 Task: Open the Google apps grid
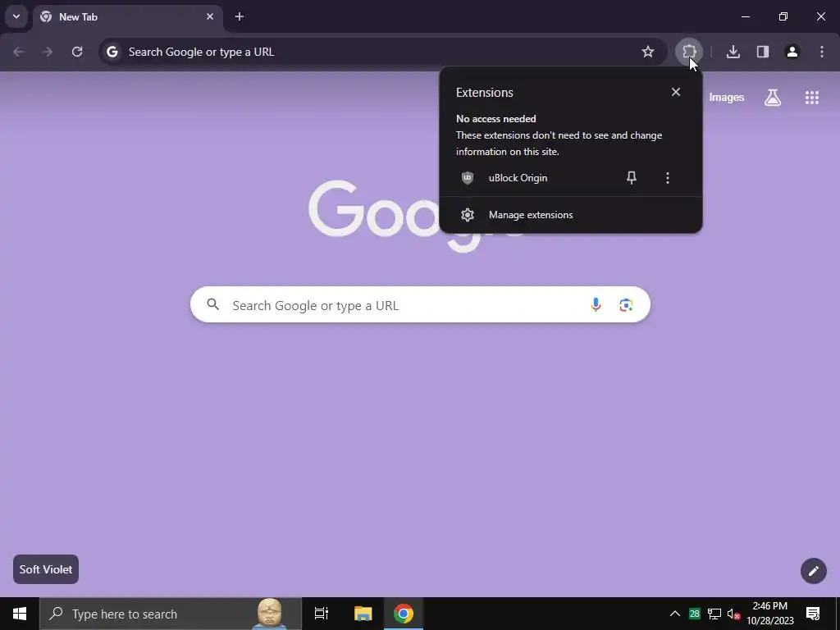pos(811,98)
